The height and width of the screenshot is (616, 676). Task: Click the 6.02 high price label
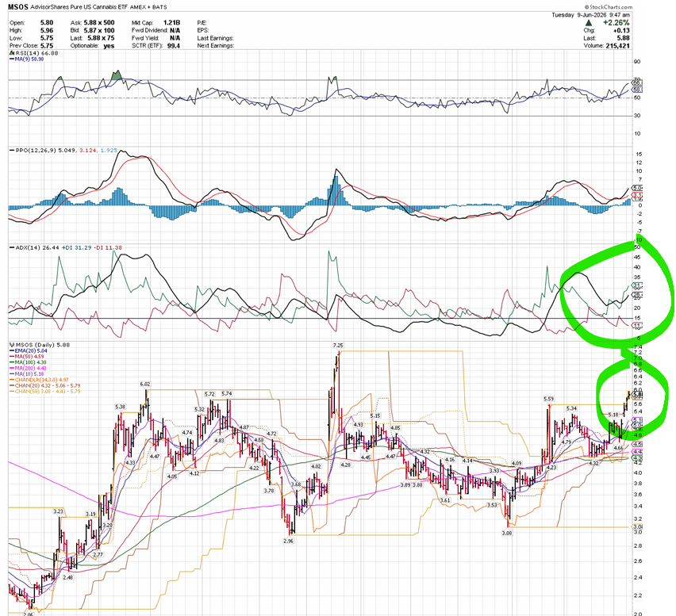click(x=145, y=384)
